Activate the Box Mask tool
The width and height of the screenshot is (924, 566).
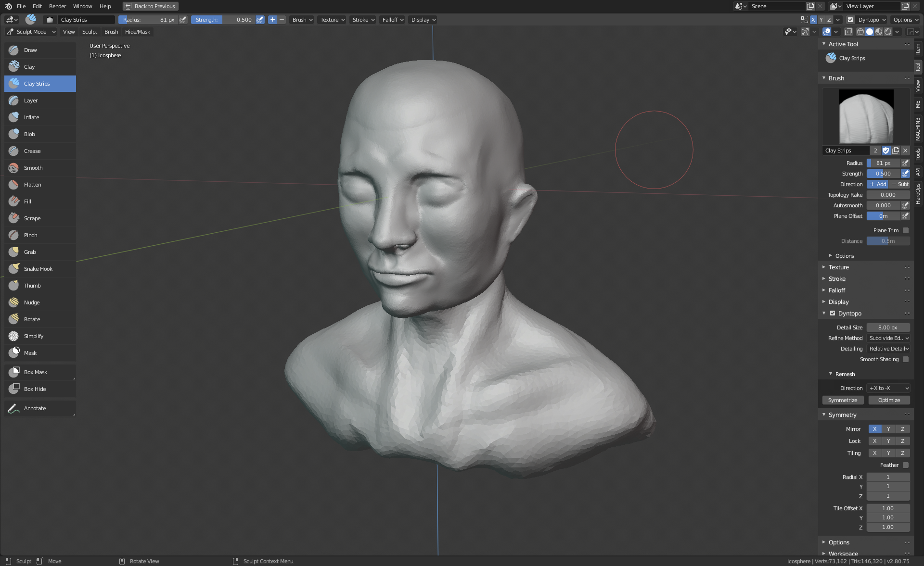[36, 372]
